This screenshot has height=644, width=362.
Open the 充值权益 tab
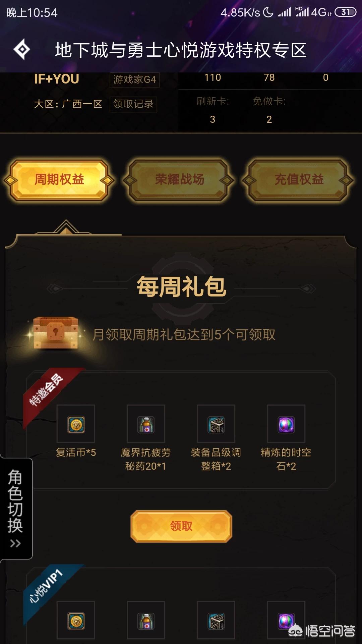tap(299, 180)
